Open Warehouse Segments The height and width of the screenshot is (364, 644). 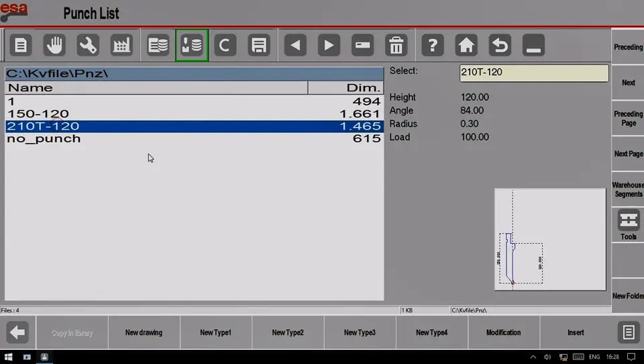[x=628, y=189]
